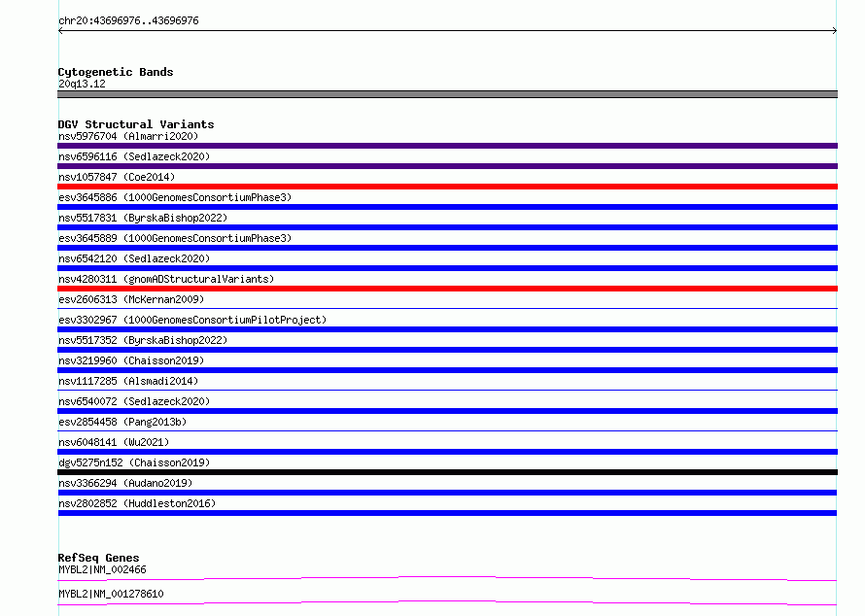
Task: Click the thin blue line under nsv1117285
Action: 447,390
